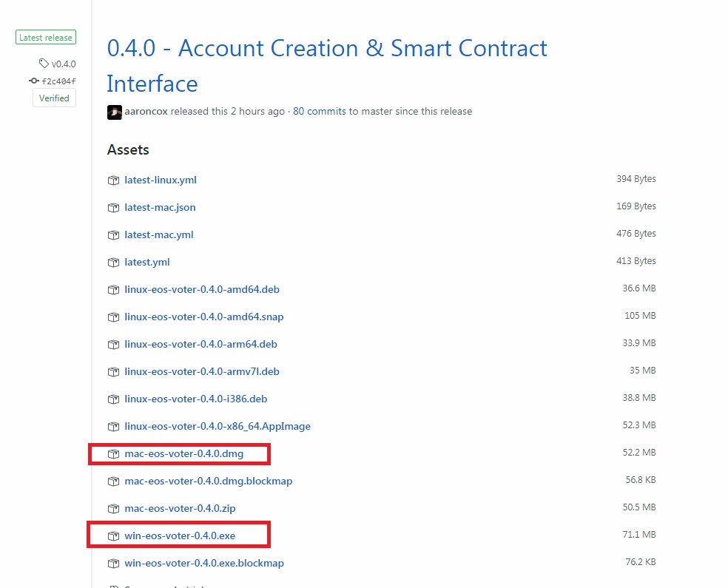The height and width of the screenshot is (588, 728).
Task: Select the 394 Bytes size text
Action: (x=636, y=179)
